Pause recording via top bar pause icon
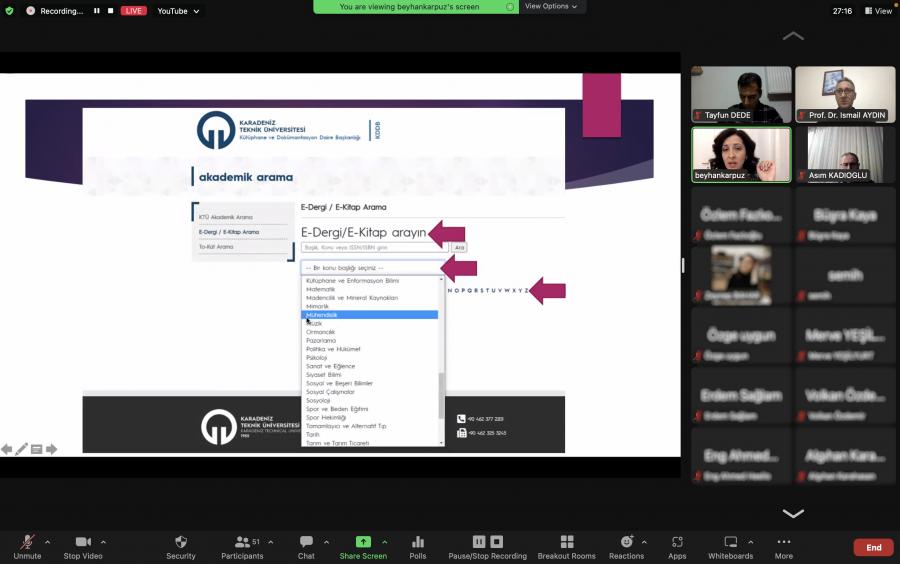This screenshot has width=900, height=564. tap(96, 11)
